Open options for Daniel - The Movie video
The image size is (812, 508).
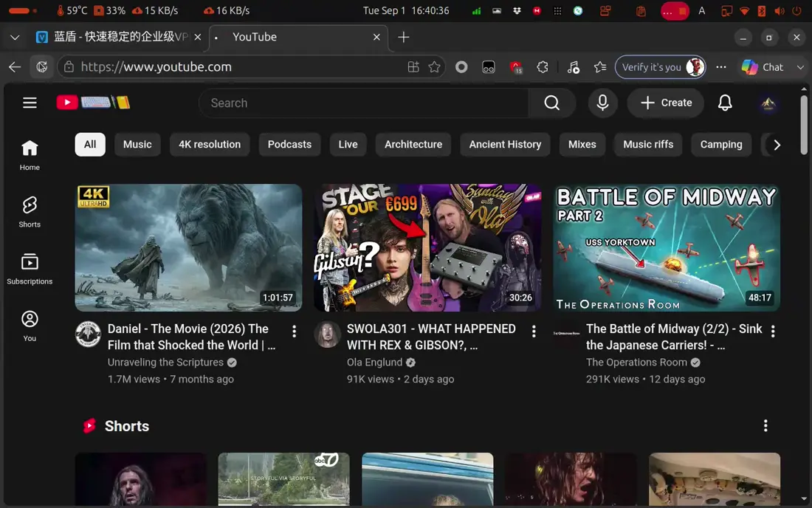click(x=294, y=332)
